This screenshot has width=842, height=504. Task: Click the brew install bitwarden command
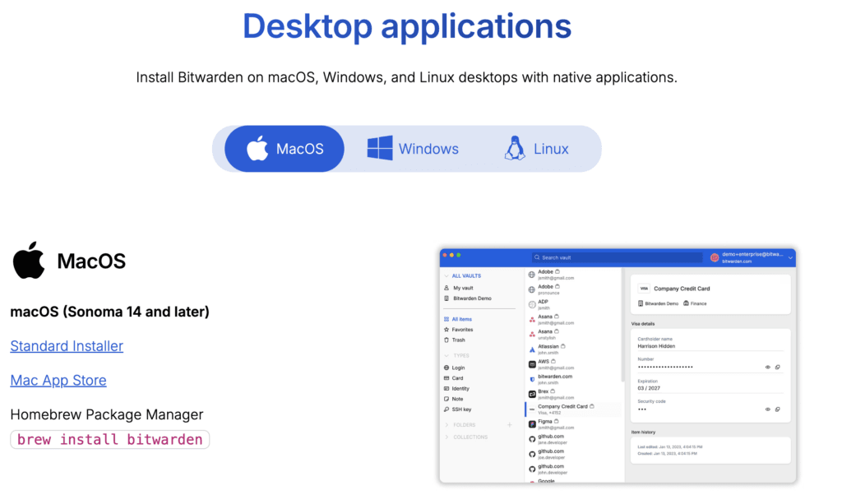tap(109, 440)
